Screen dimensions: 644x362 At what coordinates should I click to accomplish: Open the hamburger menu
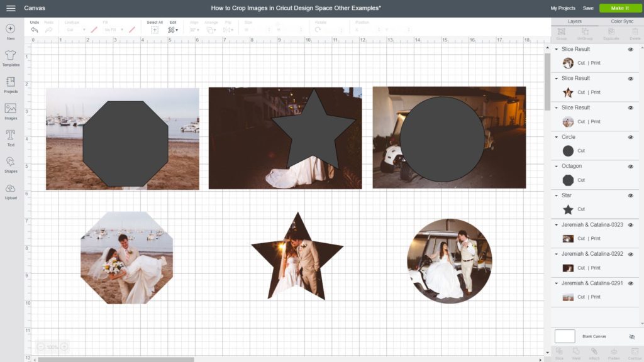tap(9, 8)
